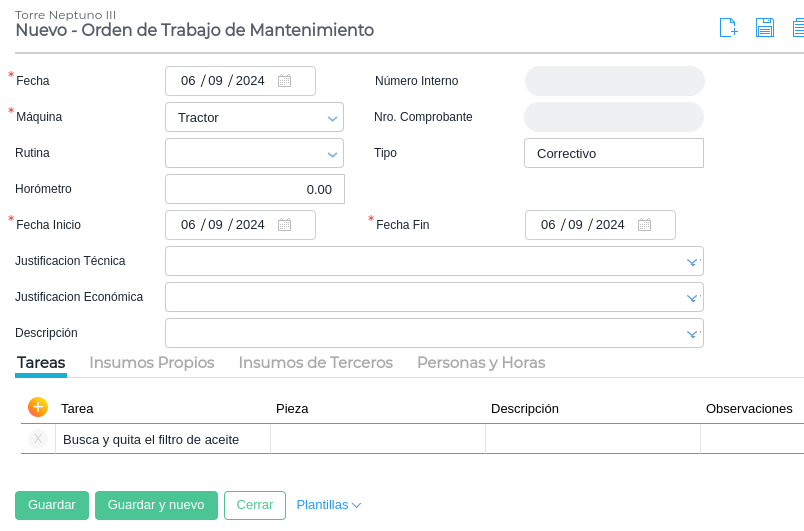Open calendar picker for Fecha Inicio

point(285,225)
